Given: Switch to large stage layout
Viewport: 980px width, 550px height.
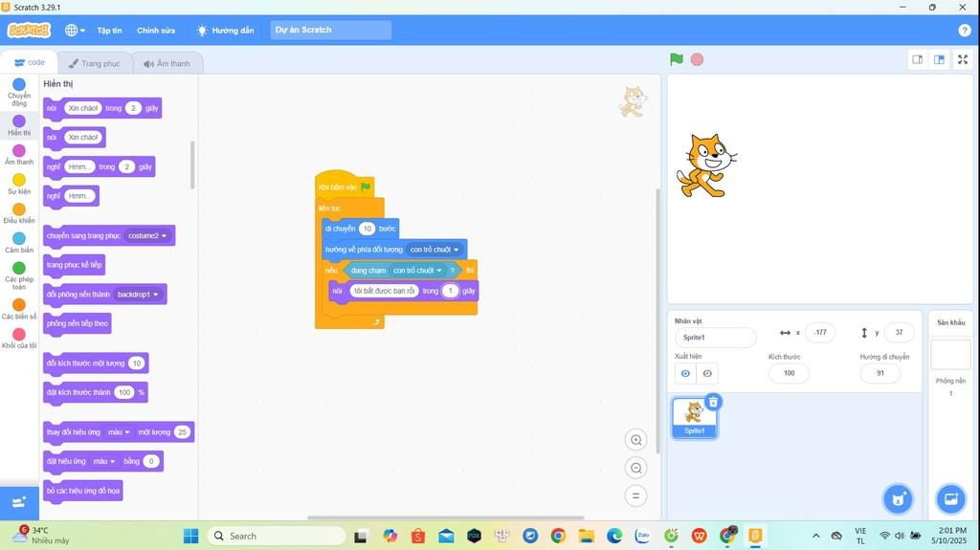Looking at the screenshot, I should (939, 59).
